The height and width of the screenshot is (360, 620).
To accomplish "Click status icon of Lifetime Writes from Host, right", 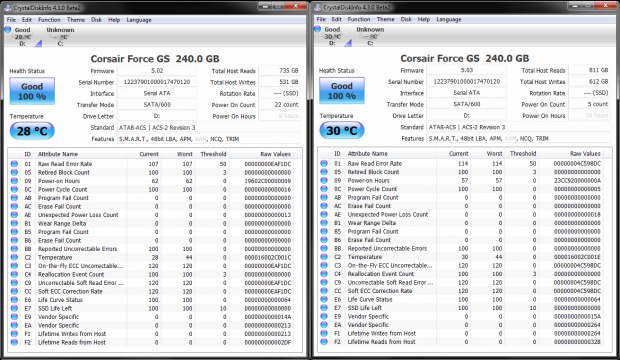I will (324, 333).
